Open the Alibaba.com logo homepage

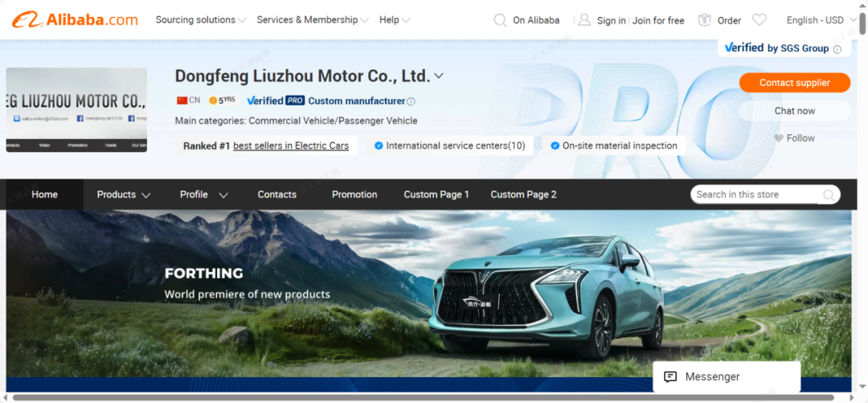click(75, 20)
